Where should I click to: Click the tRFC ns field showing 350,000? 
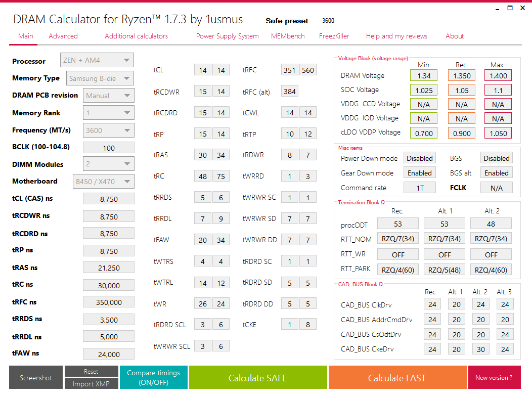click(x=109, y=302)
